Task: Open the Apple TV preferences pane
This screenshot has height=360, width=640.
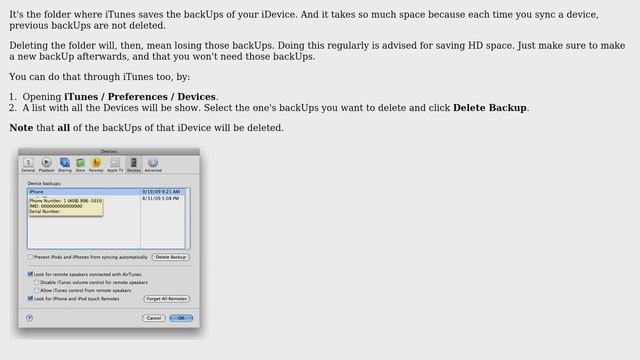Action: pos(115,165)
